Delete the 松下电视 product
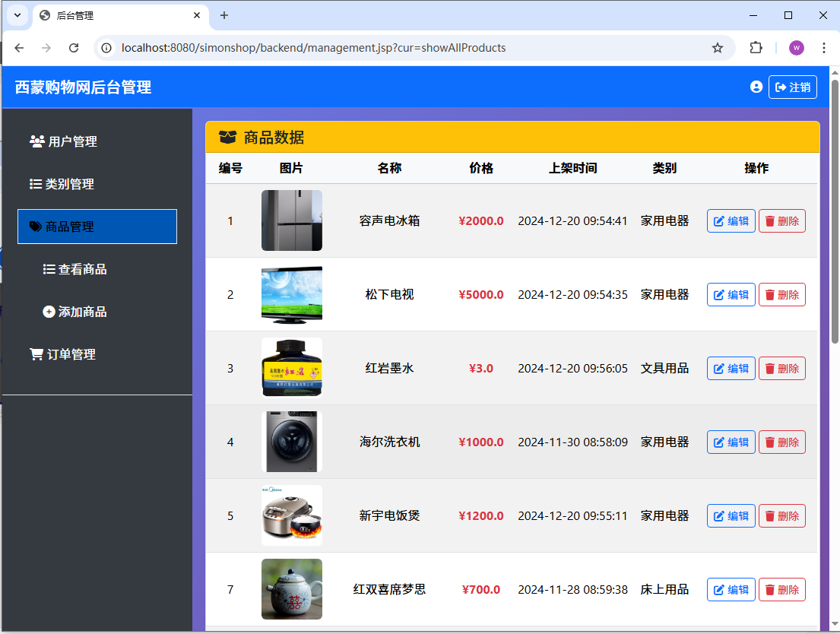840x634 pixels. tap(782, 295)
